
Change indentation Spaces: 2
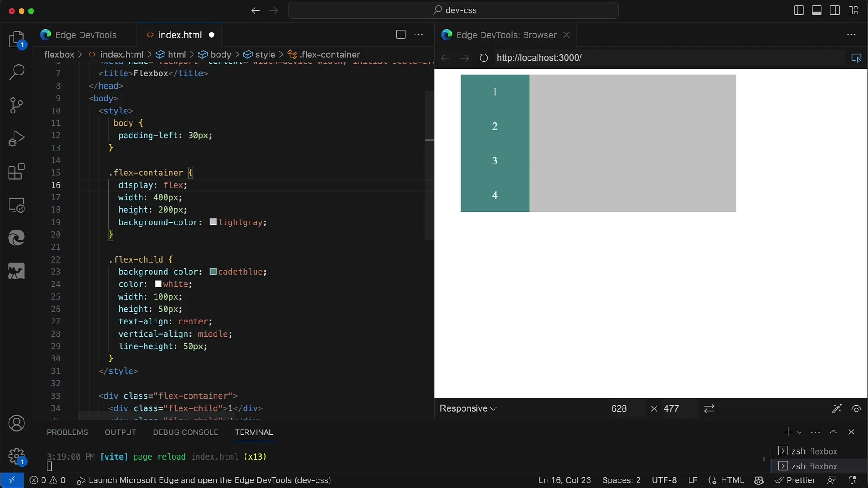click(621, 480)
